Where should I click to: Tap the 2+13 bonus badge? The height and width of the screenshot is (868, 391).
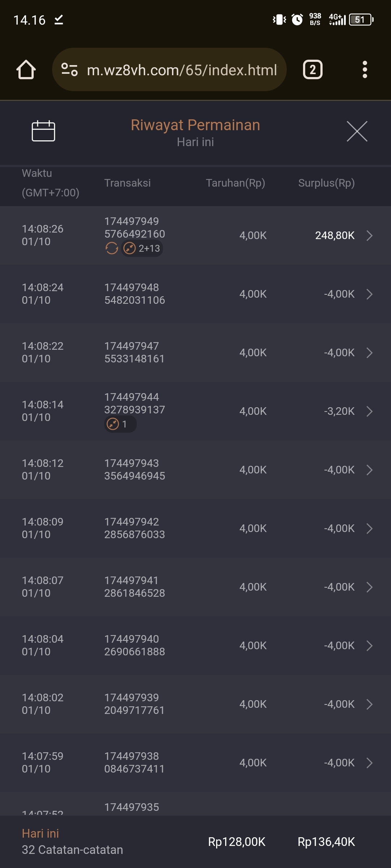[142, 248]
